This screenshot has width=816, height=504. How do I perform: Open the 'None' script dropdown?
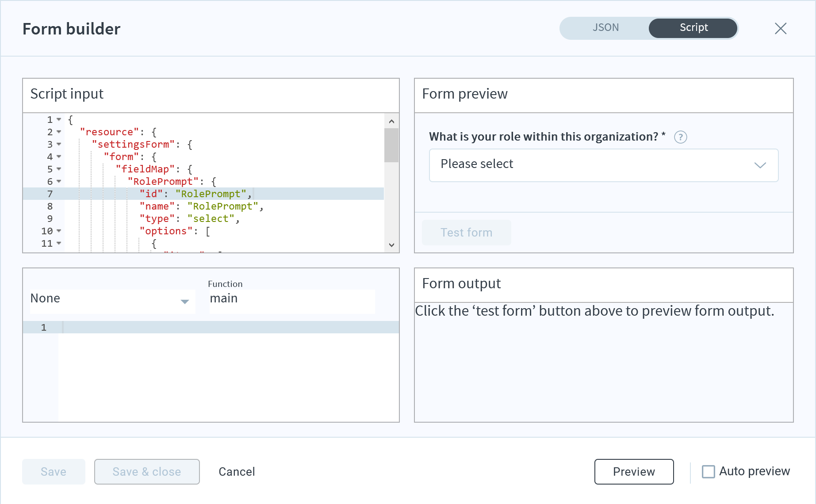(x=112, y=302)
